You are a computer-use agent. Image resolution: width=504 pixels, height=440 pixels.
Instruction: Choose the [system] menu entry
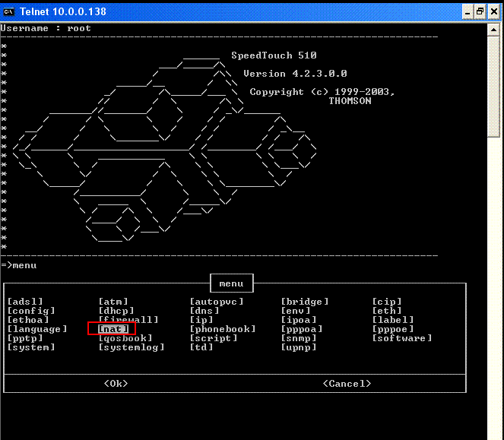coord(31,347)
